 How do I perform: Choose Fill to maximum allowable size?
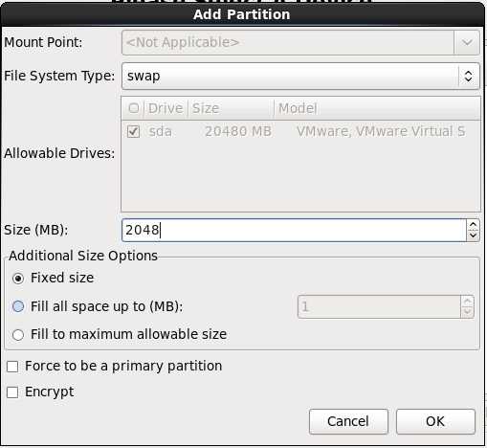[x=18, y=335]
